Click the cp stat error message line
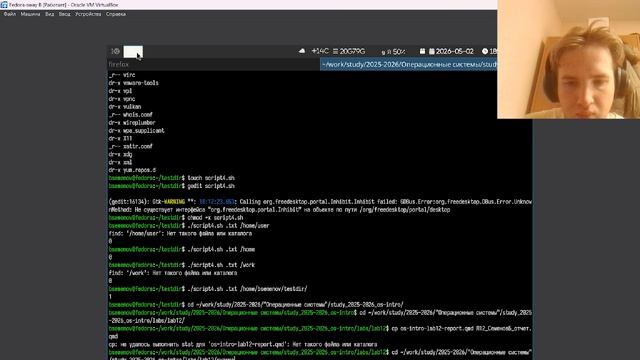 243,344
